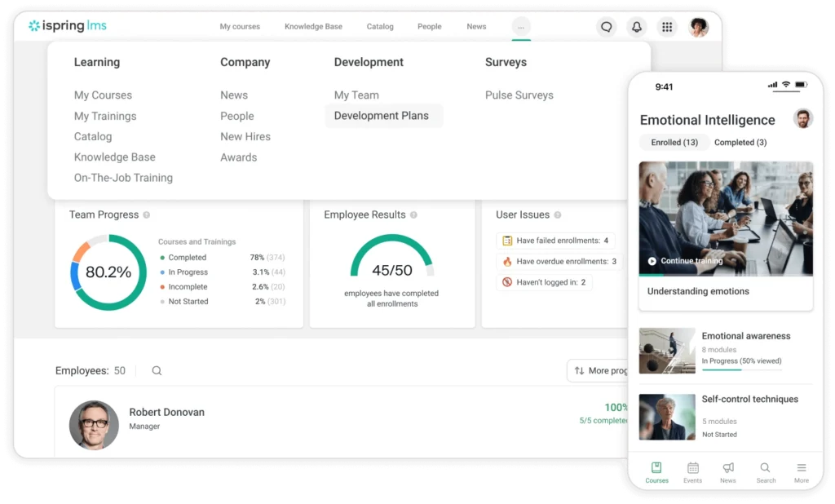Select Development Plans under Development
This screenshot has height=504, width=835.
point(383,116)
